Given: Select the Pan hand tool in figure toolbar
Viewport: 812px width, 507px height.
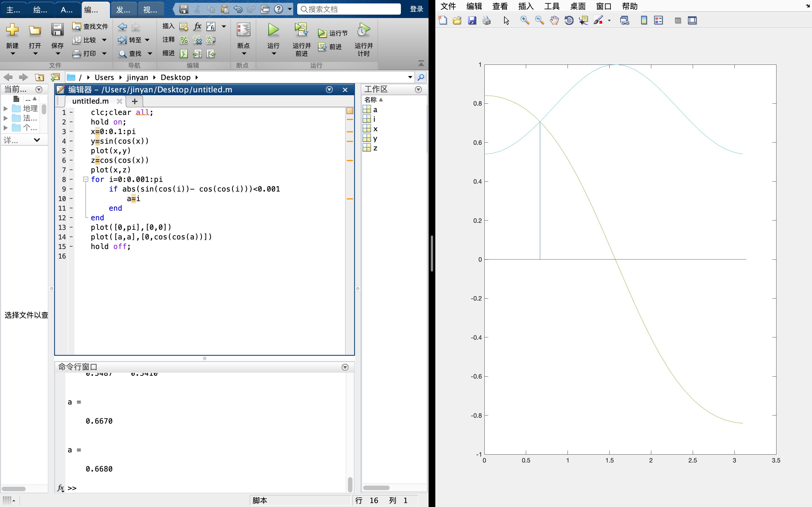Looking at the screenshot, I should 554,21.
